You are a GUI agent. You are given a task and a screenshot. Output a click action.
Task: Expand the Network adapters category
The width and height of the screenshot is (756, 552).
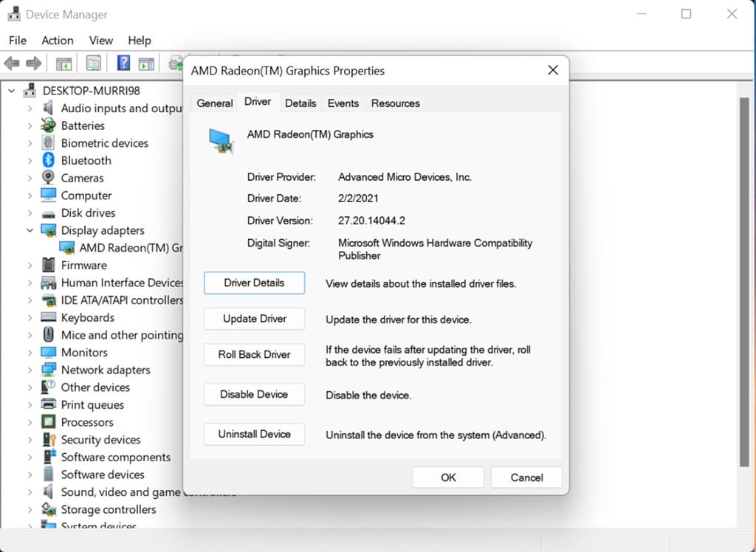(30, 370)
